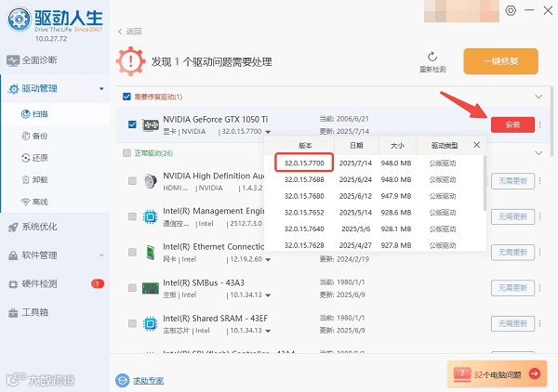Toggle the 正常驱动(26) group checkbox
This screenshot has width=558, height=392.
[x=126, y=153]
